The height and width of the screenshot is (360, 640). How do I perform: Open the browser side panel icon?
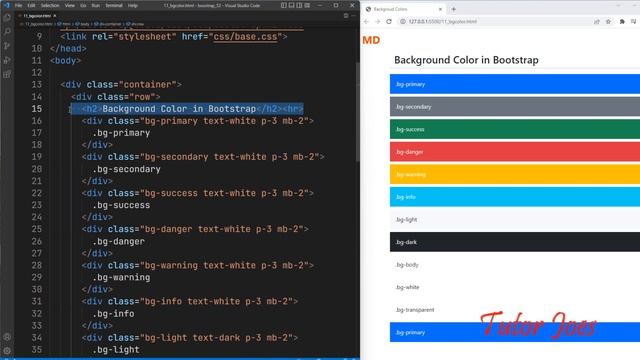(633, 22)
